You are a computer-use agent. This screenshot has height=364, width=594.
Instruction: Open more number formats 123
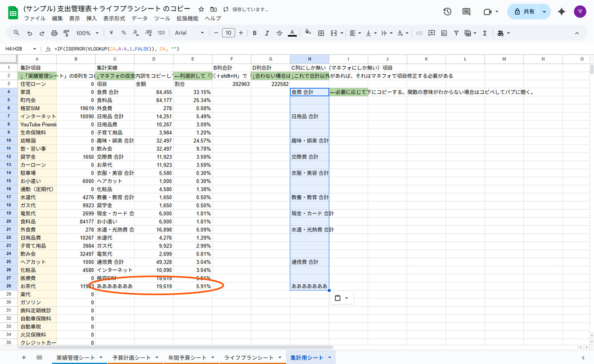(161, 33)
